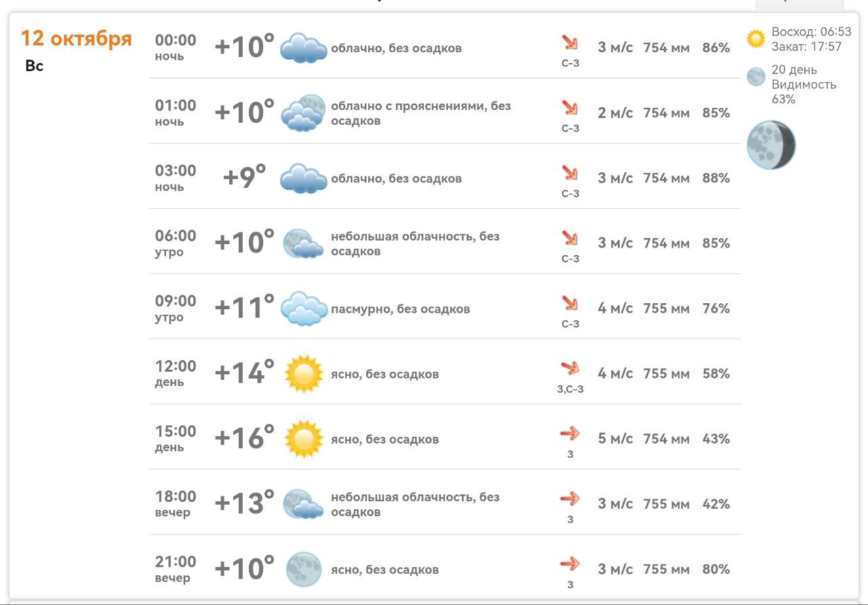The height and width of the screenshot is (605, 868).
Task: Click the Закат: 17:57 sunset text
Action: coord(806,47)
